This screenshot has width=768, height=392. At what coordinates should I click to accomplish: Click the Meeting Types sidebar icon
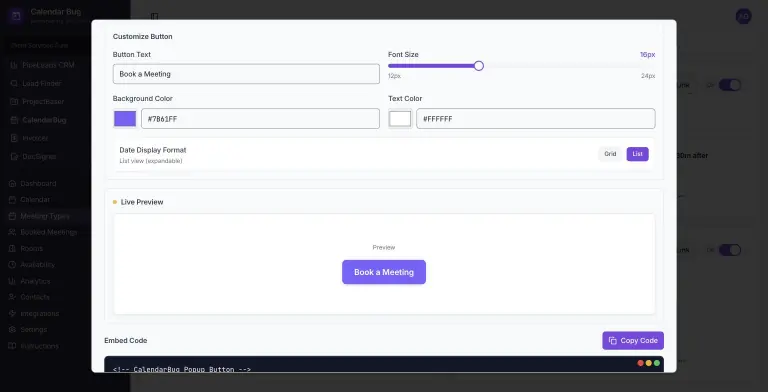(x=12, y=216)
